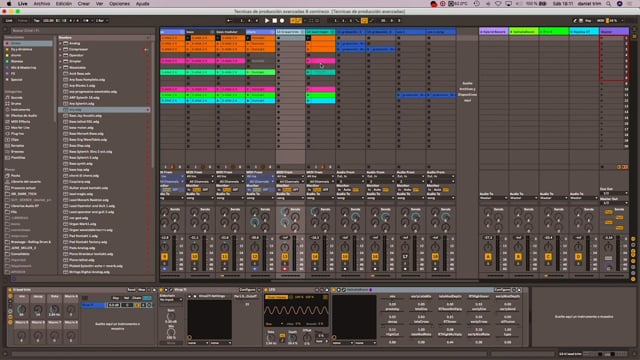Screen dimensions: 640x360
Task: Open the Max for Live category
Action: 20,128
